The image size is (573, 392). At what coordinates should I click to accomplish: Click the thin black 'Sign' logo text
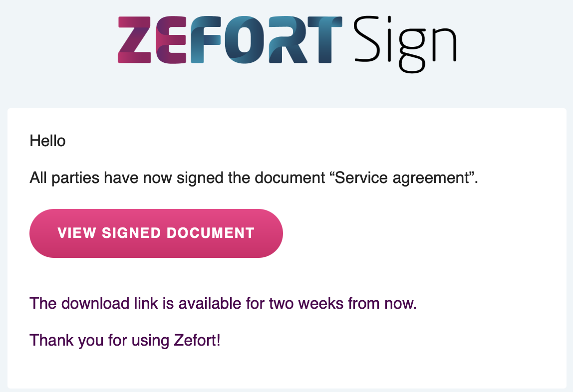tap(405, 44)
